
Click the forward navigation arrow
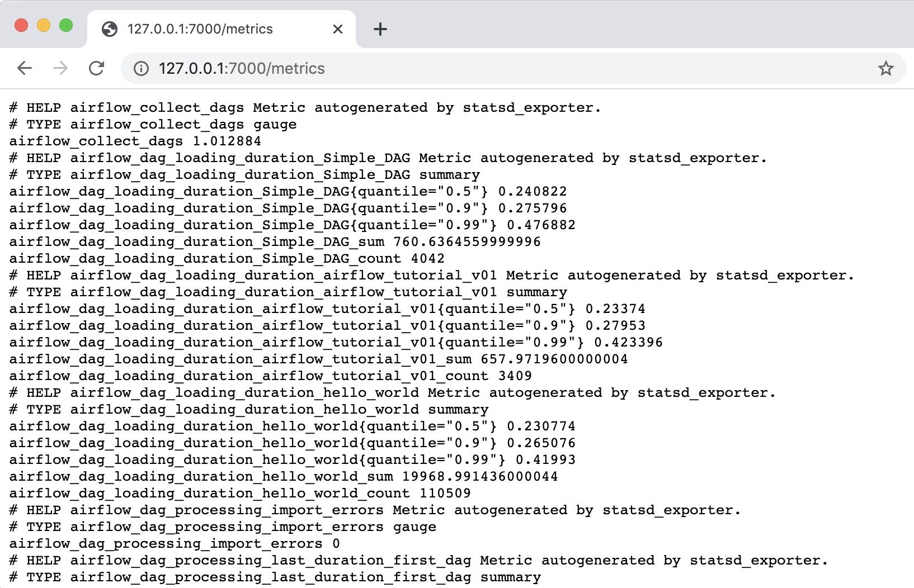(x=60, y=68)
